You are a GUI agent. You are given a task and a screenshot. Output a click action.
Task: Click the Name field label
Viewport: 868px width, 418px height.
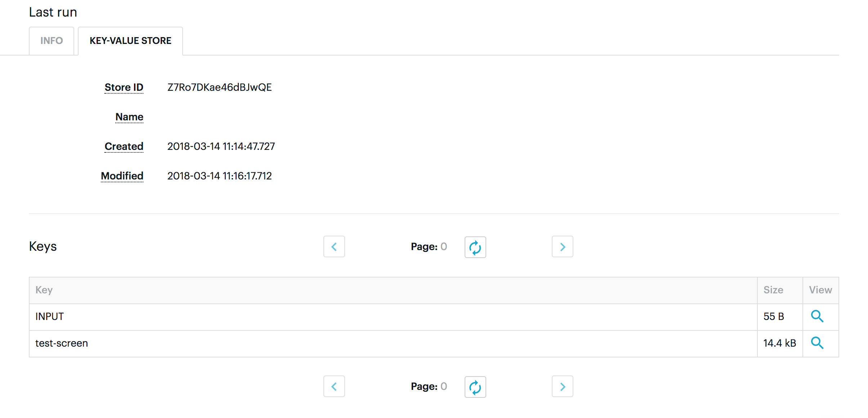[x=129, y=117]
